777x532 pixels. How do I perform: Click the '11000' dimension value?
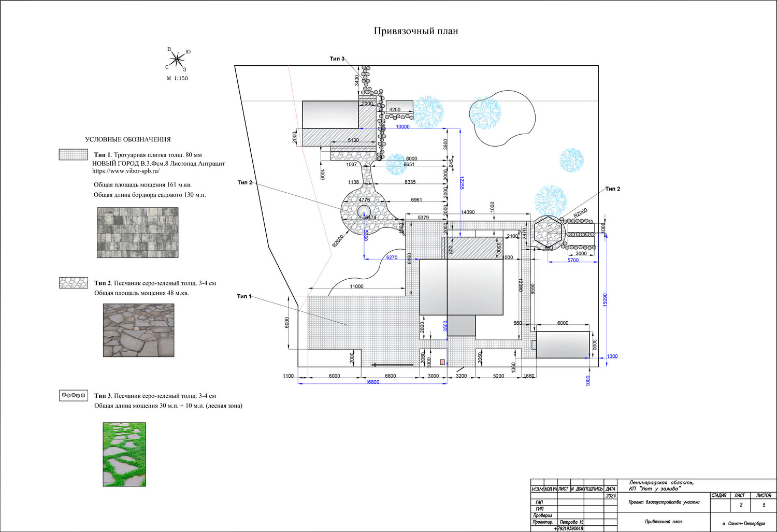point(356,286)
